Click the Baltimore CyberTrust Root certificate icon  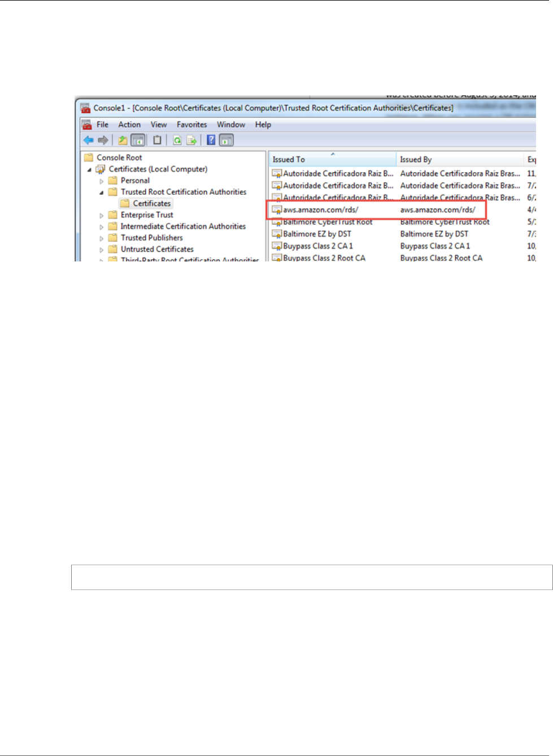pos(277,222)
